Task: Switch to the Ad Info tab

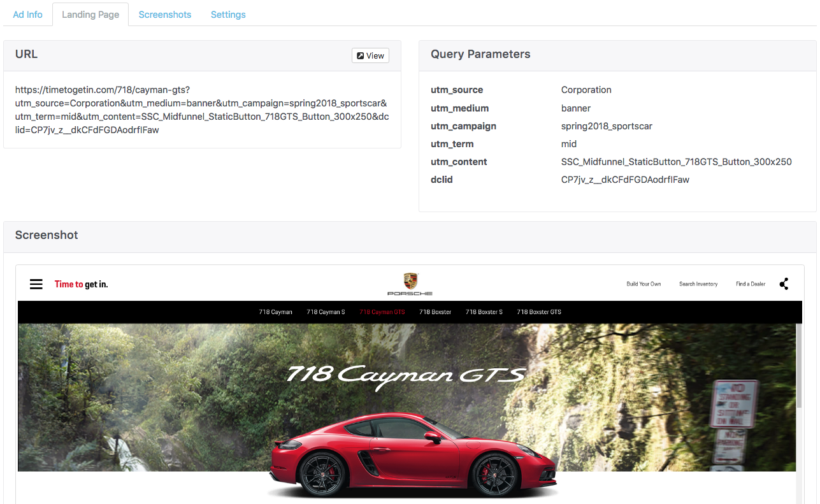Action: click(27, 15)
